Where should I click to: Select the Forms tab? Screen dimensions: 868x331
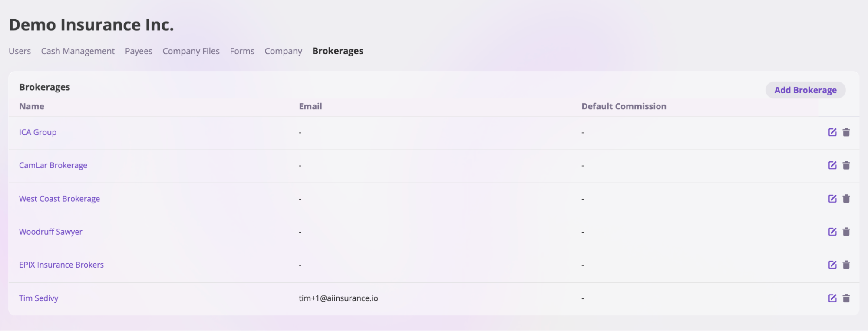[242, 51]
